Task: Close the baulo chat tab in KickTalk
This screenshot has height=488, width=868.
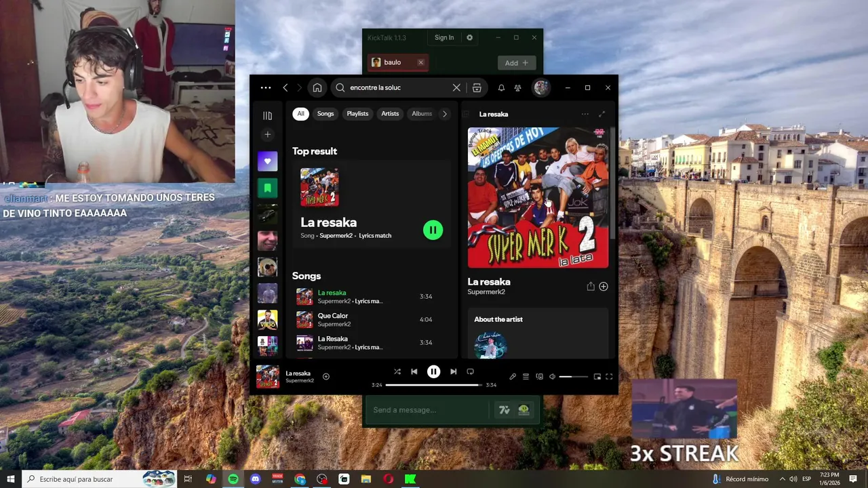Action: click(420, 62)
